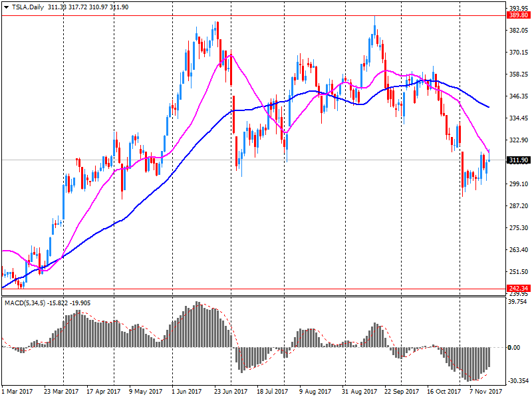Click the 9 May 2017 date label
The width and height of the screenshot is (532, 399).
click(x=146, y=392)
